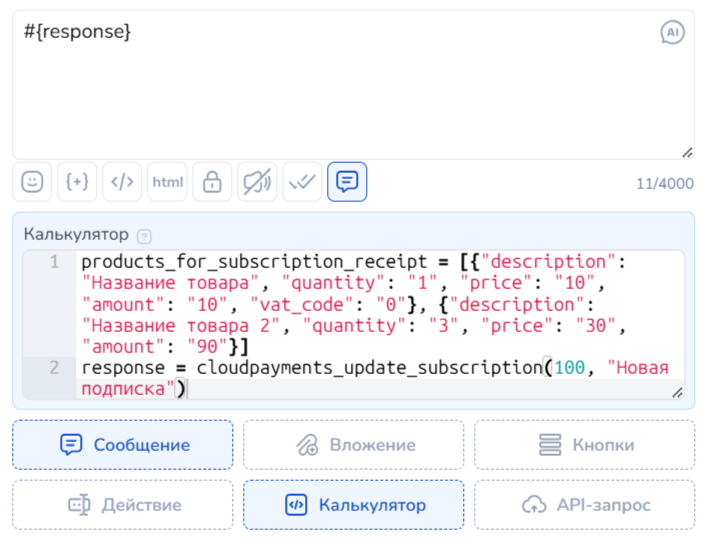Image resolution: width=704 pixels, height=537 pixels.
Task: Click the AI assistant icon in message box
Action: pos(672,32)
